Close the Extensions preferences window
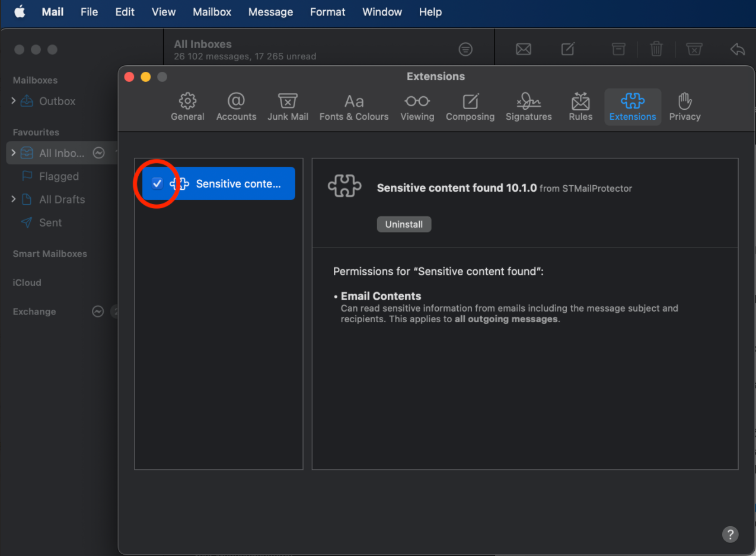The height and width of the screenshot is (556, 756). click(129, 77)
